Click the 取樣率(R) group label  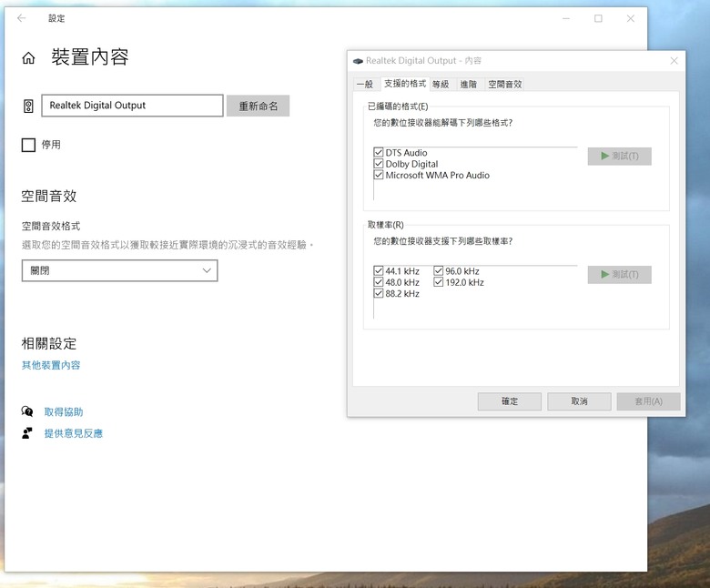point(385,225)
